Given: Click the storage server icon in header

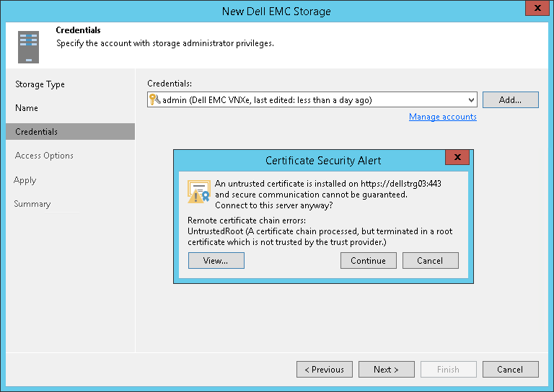Looking at the screenshot, I should tap(29, 46).
